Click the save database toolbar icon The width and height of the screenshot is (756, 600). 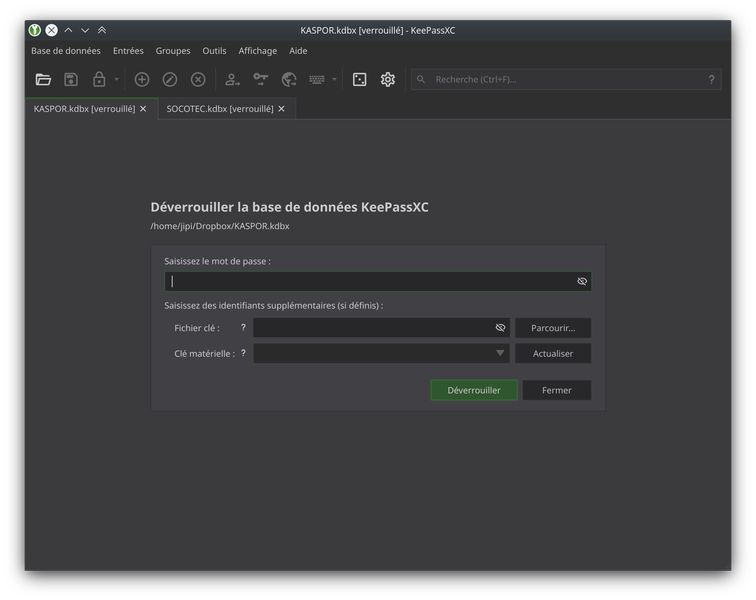(x=71, y=80)
